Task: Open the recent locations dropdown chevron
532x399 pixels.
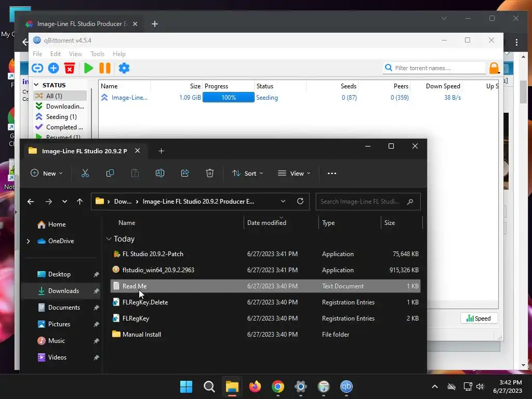Action: point(64,202)
